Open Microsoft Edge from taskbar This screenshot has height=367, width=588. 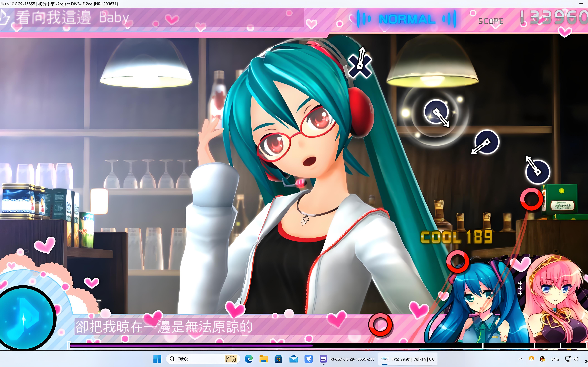point(249,359)
